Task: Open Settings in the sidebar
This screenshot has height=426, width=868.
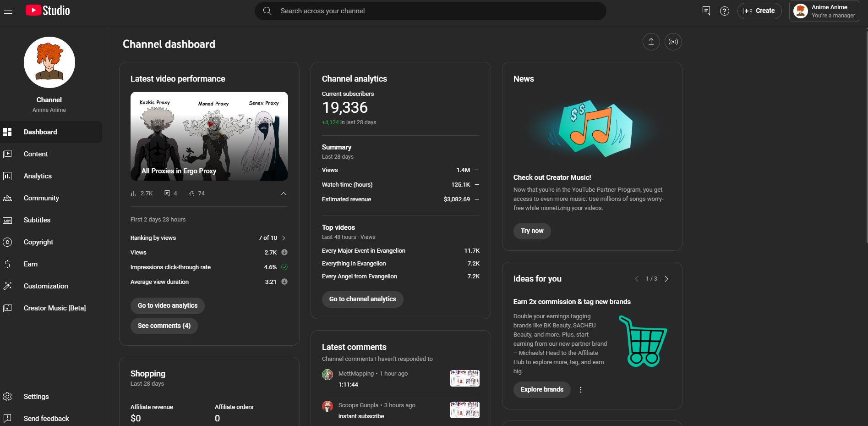Action: [x=51, y=397]
